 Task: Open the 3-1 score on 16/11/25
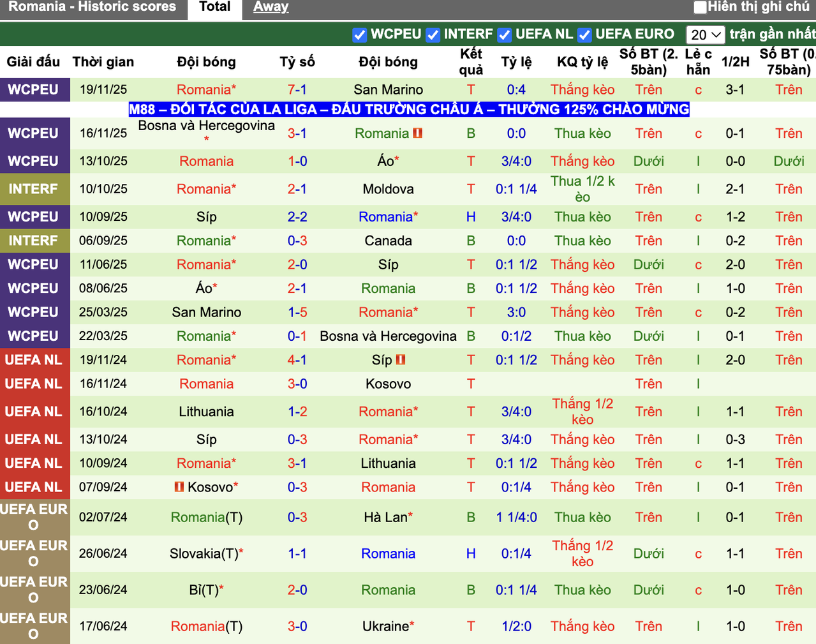pos(297,133)
